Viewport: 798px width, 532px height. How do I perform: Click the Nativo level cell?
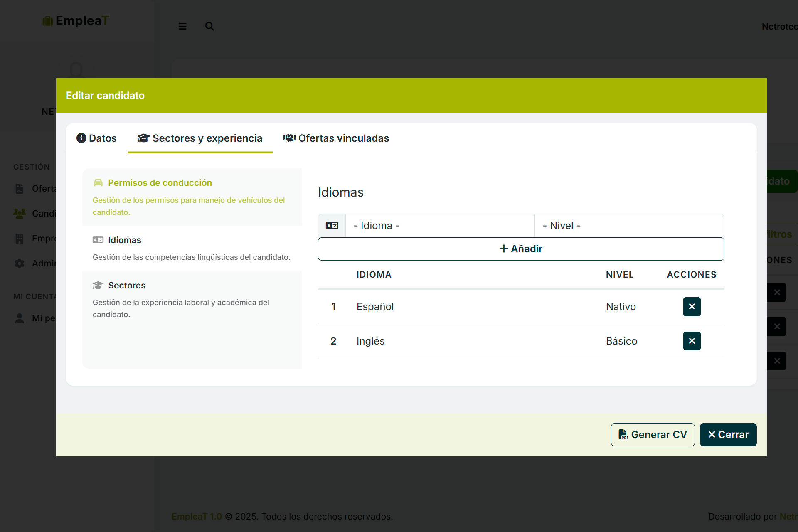tap(621, 307)
